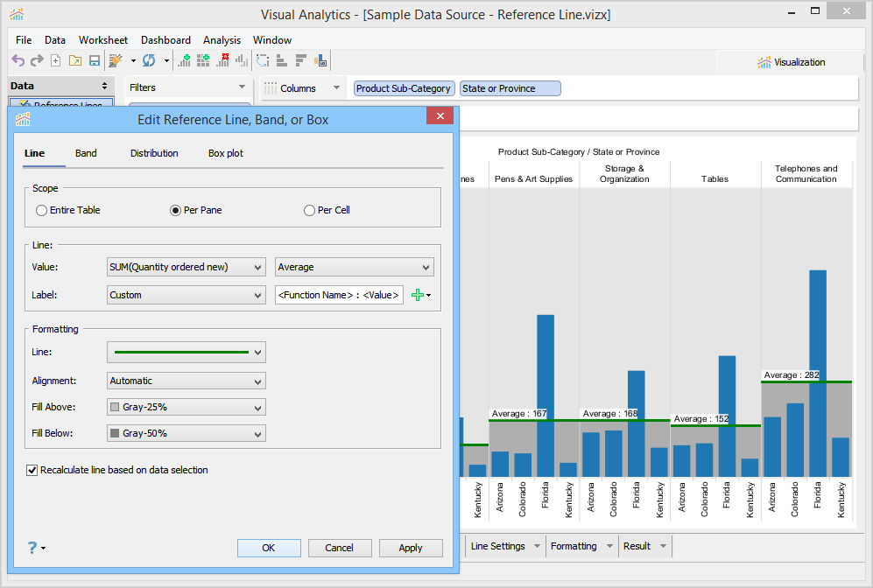This screenshot has height=588, width=873.
Task: Click the Save disk icon
Action: [x=95, y=60]
